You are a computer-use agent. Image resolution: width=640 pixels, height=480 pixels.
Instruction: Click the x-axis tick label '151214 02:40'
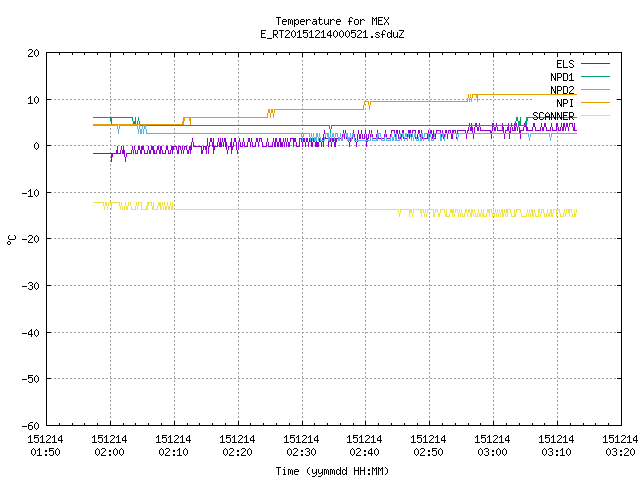[x=364, y=446]
